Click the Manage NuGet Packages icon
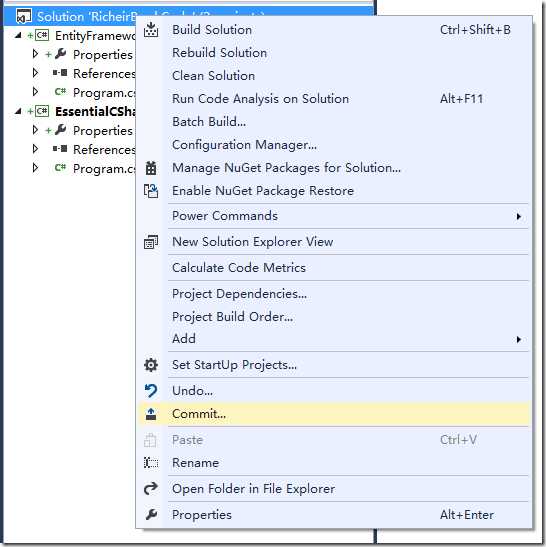Image resolution: width=546 pixels, height=547 pixels. coord(151,168)
